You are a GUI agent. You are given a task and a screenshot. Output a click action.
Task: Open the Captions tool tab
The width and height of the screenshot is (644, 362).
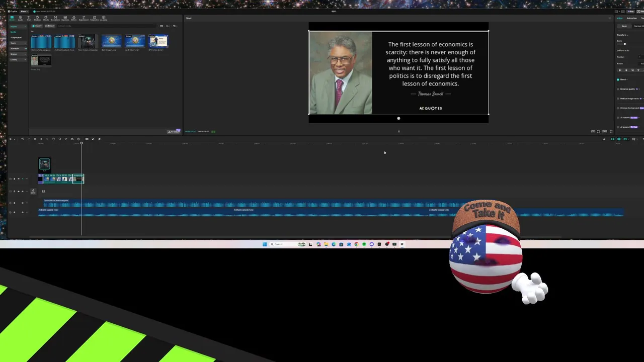pyautogui.click(x=65, y=19)
